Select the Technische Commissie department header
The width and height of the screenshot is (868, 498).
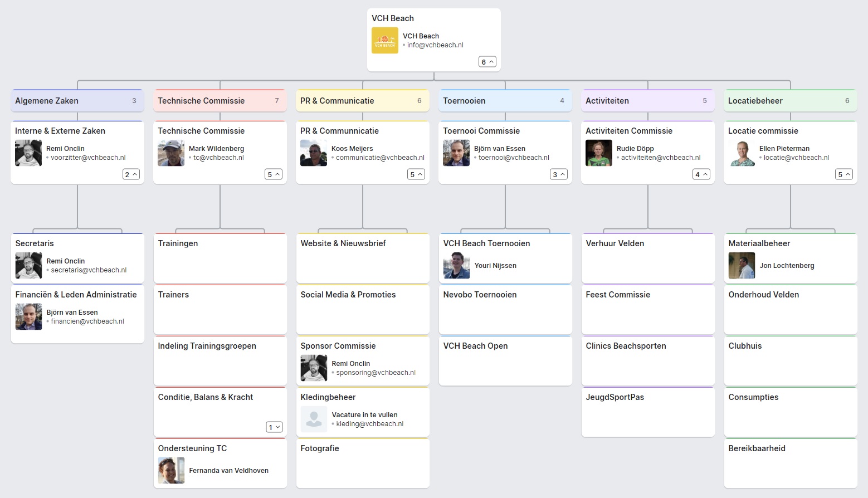coord(220,101)
